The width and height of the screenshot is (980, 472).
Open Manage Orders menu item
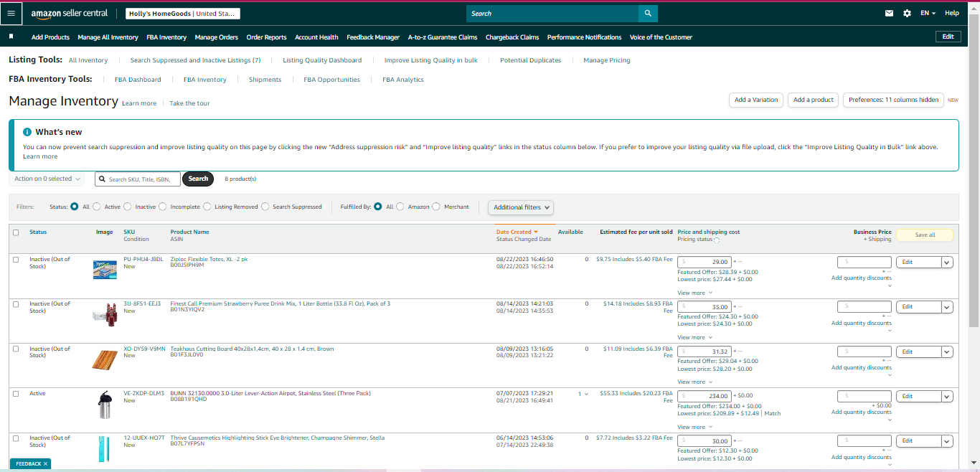pos(216,37)
